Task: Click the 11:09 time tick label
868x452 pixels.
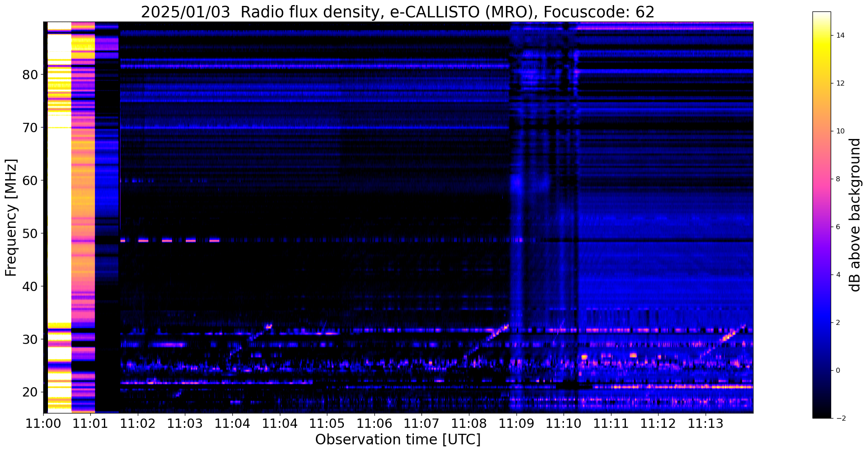Action: click(516, 423)
